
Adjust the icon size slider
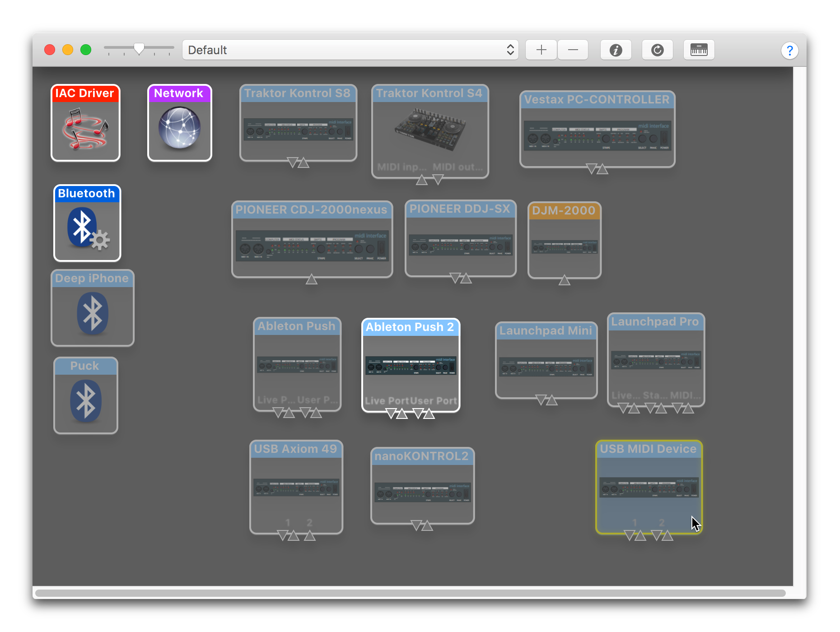(139, 48)
